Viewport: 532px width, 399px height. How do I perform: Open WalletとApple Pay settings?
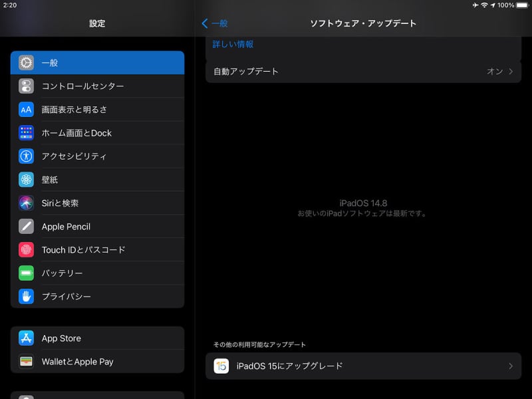coord(97,362)
